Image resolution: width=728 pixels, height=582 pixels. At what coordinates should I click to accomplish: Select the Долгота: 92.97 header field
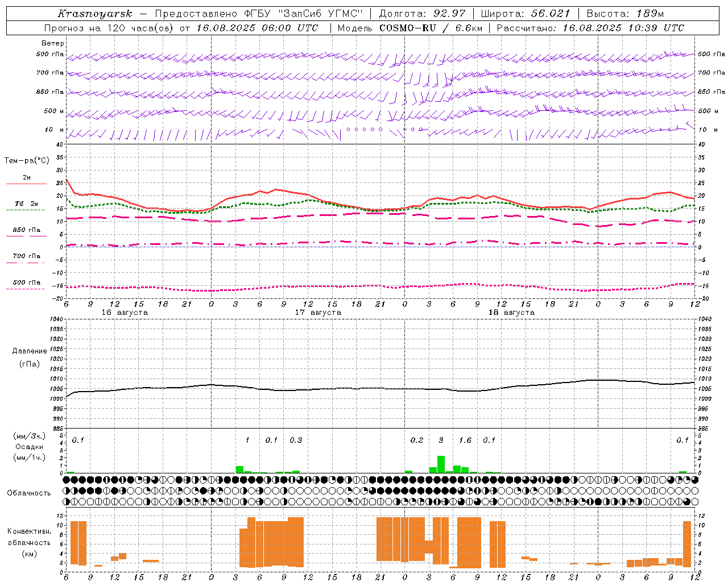(x=422, y=14)
